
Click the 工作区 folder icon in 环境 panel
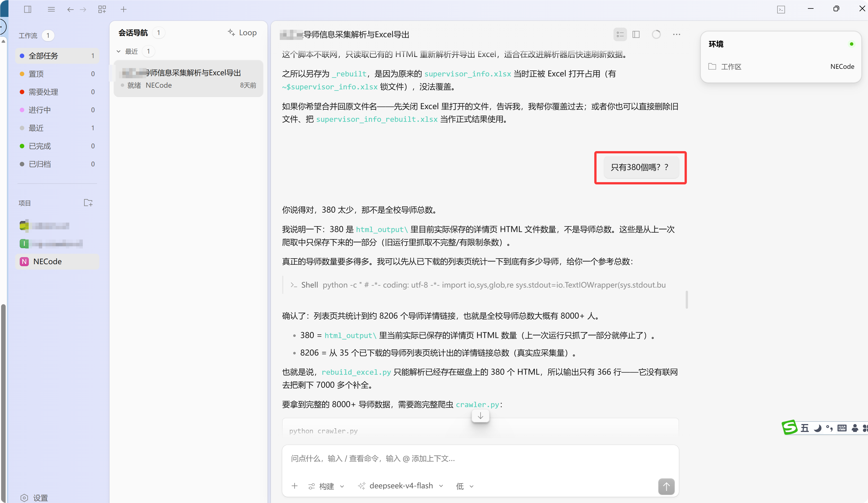pos(712,67)
